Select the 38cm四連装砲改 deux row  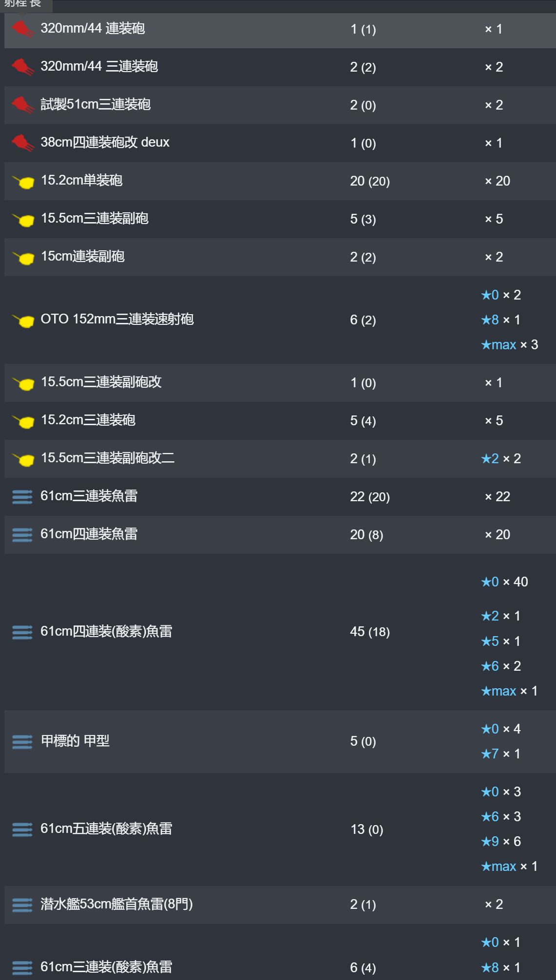pos(280,143)
